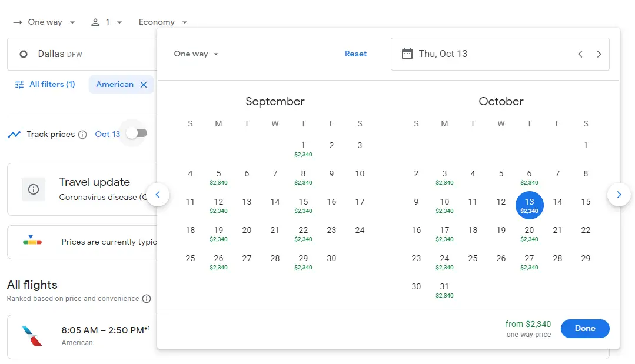Image resolution: width=635 pixels, height=364 pixels.
Task: Click the Dallas DFW origin field
Action: (82, 54)
